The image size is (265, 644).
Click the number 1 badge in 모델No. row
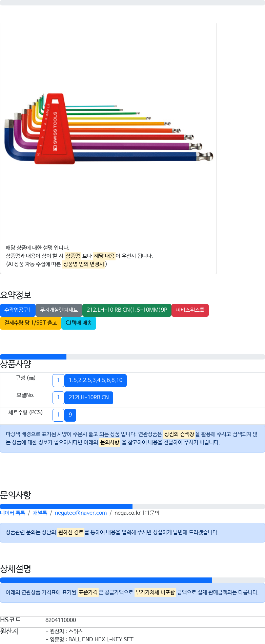pos(58,398)
